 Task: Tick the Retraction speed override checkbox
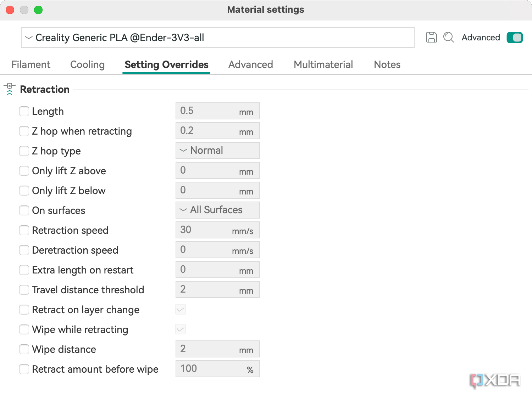pyautogui.click(x=24, y=230)
